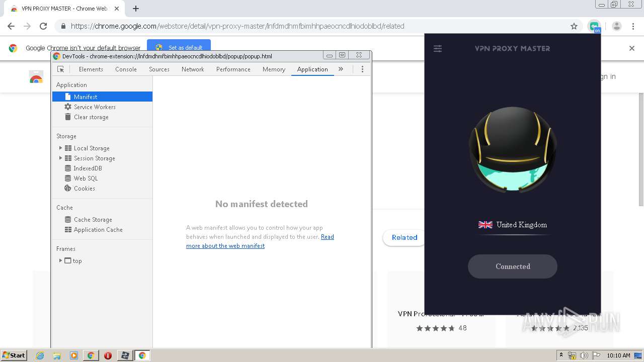644x362 pixels.
Task: Click the volume speaker icon in system tray
Action: coord(584,355)
